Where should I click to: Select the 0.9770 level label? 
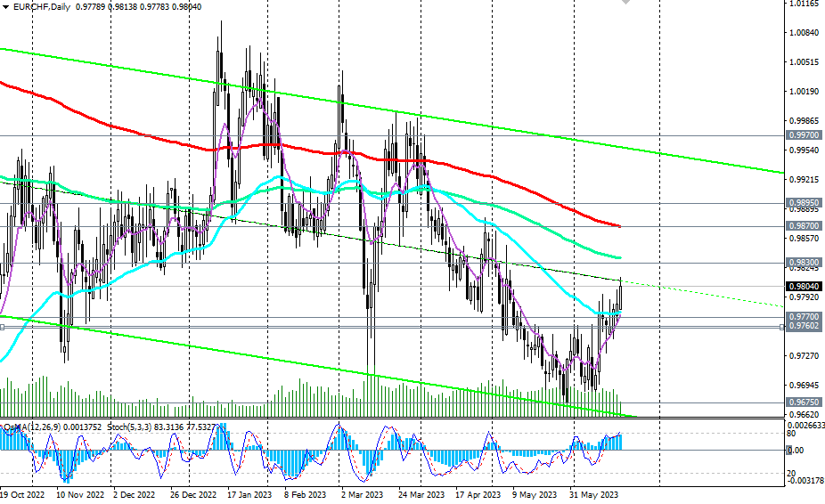coord(804,316)
